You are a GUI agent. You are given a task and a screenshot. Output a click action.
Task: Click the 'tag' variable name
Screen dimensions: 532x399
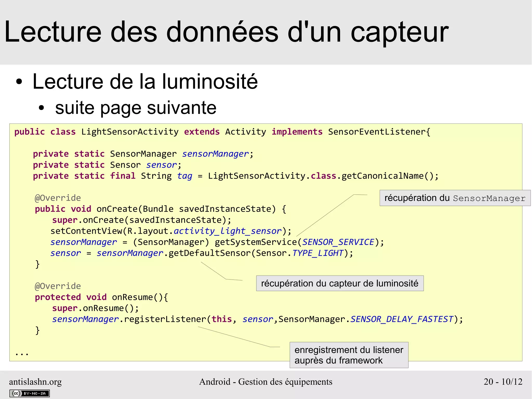click(x=185, y=176)
